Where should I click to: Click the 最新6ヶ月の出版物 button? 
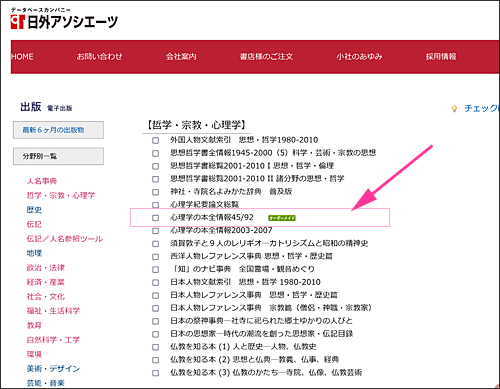click(x=58, y=130)
